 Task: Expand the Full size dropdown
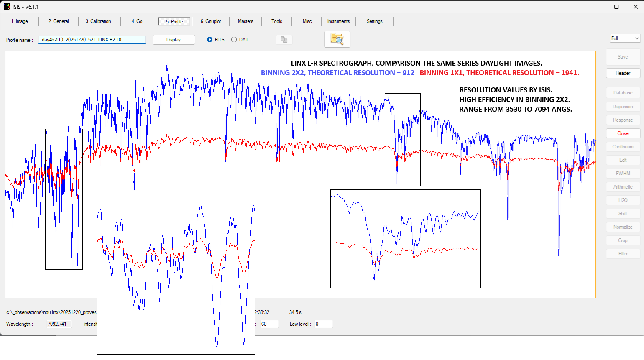625,38
